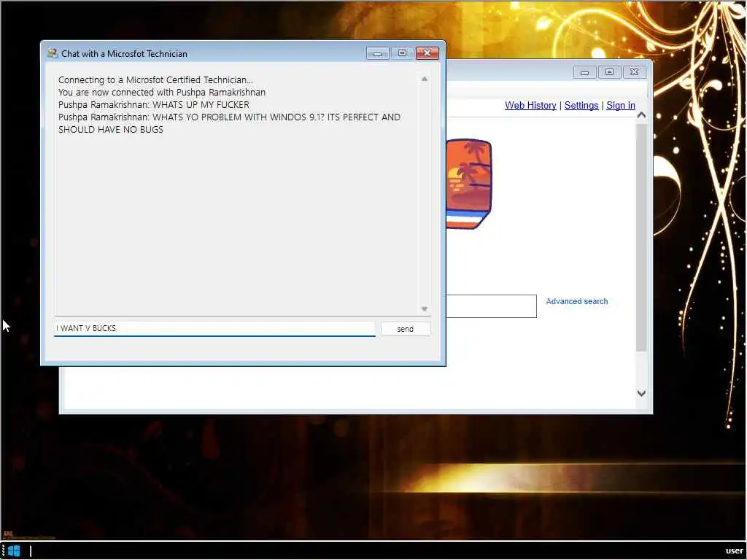Click the chat log scroll up arrow
The image size is (747, 560).
pos(425,79)
